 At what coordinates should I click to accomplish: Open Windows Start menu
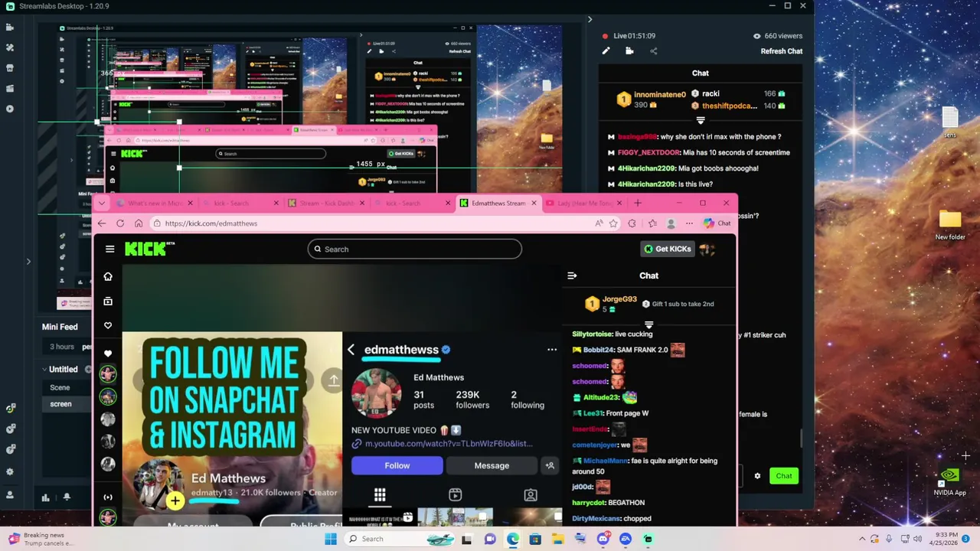point(331,539)
